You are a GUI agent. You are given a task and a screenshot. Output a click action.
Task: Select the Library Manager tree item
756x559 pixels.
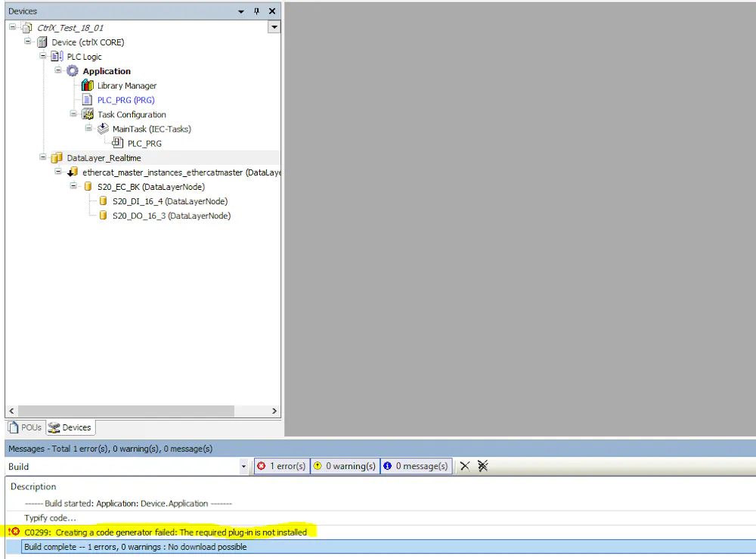tap(127, 85)
